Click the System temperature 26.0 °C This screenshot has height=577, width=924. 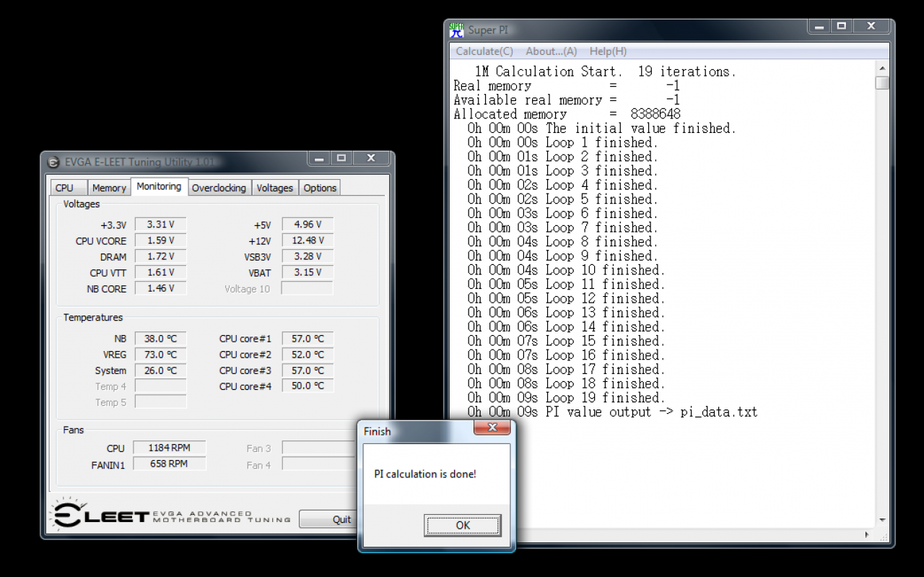click(x=161, y=370)
